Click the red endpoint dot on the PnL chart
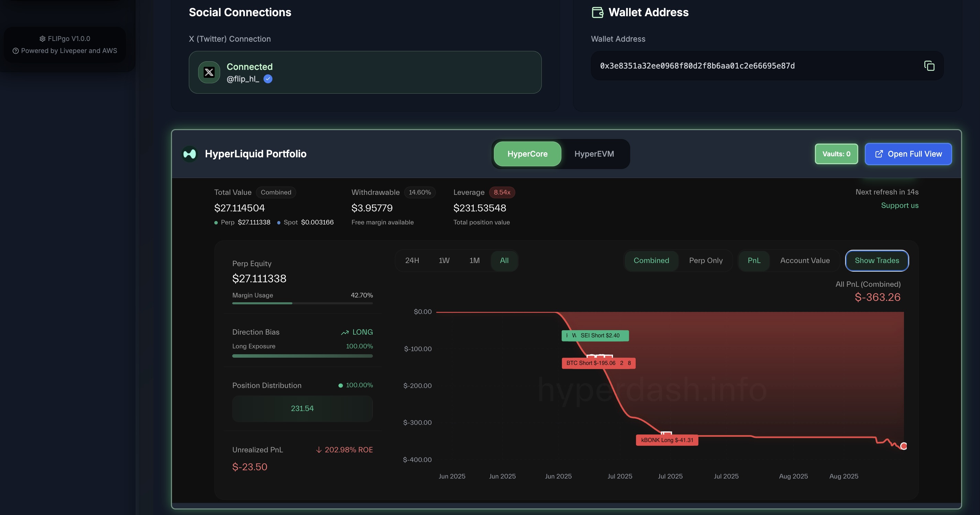980x515 pixels. pos(904,446)
